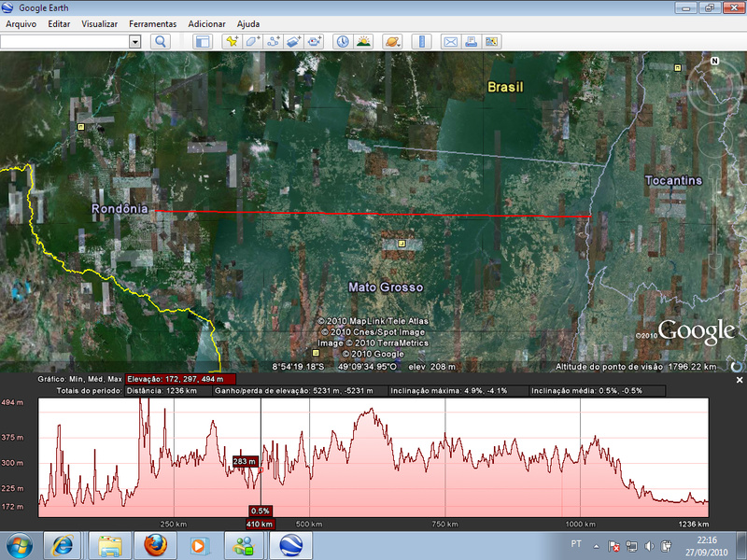Click the 410 km elevation profile marker
Screen dimensions: 747x560
coord(261,524)
